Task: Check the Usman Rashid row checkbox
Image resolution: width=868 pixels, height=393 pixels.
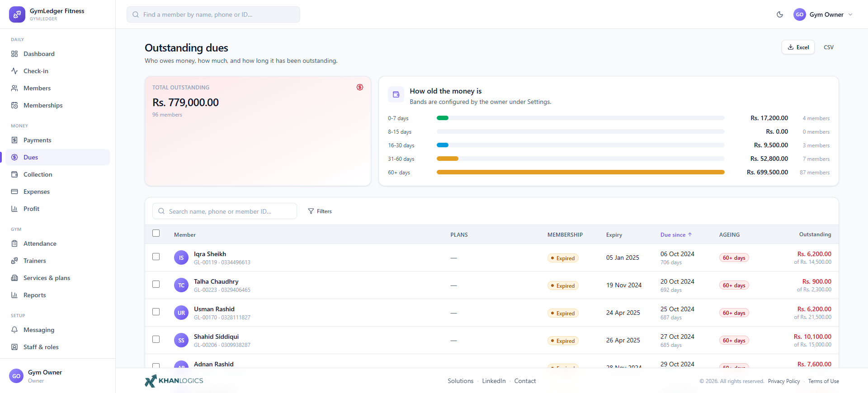Action: click(156, 312)
